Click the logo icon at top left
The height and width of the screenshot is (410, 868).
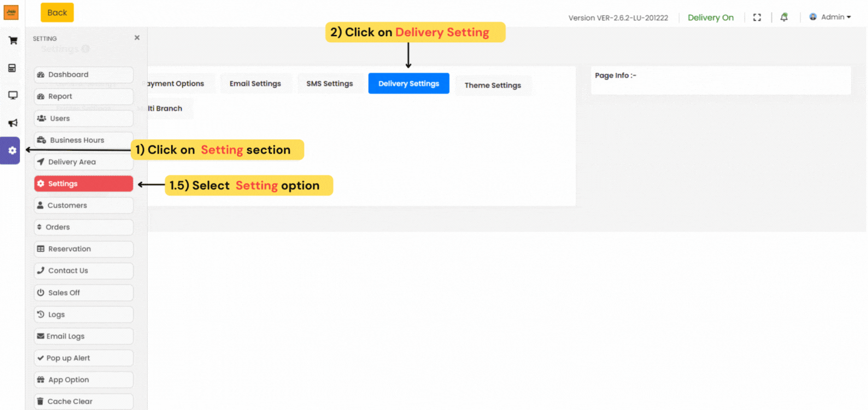pos(11,12)
